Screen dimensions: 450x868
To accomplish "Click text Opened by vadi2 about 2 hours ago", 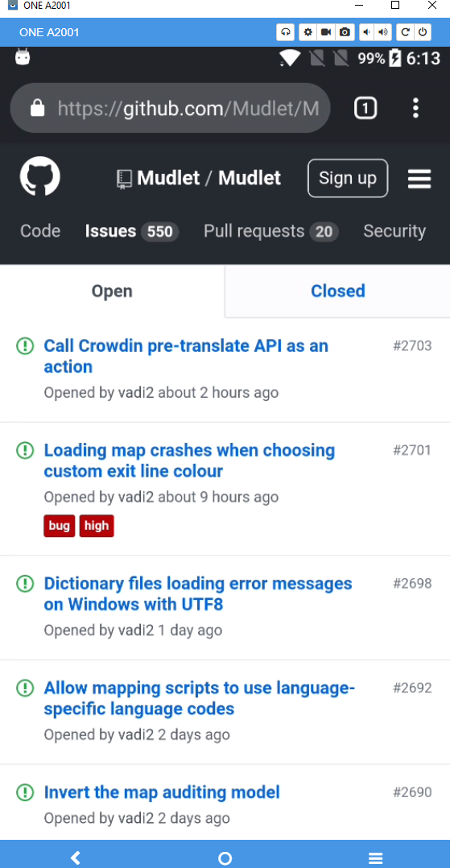I will [161, 393].
